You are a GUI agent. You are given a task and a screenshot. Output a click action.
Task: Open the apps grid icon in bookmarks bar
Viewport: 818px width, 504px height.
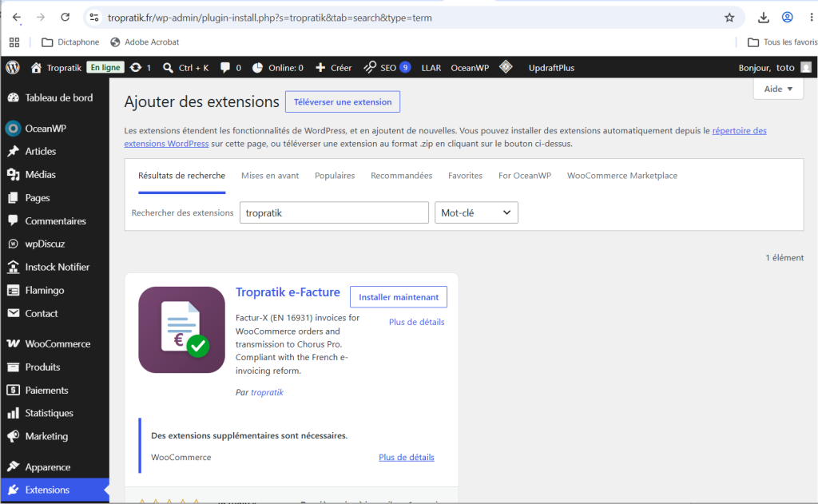pyautogui.click(x=14, y=42)
